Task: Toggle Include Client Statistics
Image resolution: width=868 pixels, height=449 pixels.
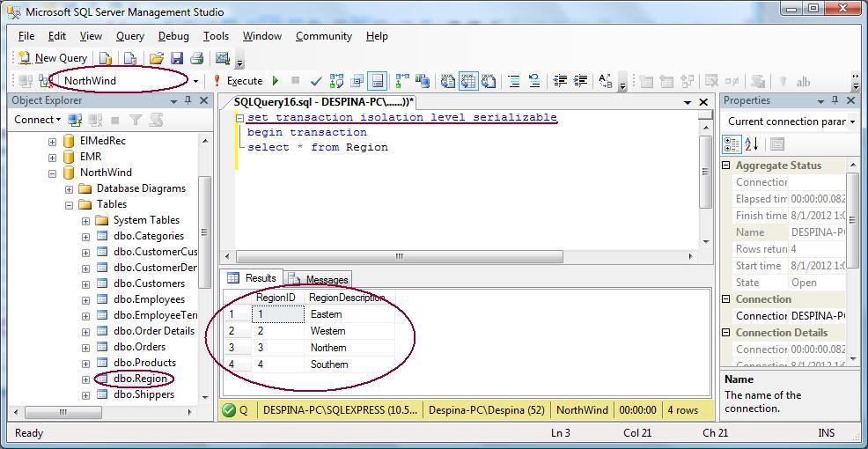Action: [423, 81]
